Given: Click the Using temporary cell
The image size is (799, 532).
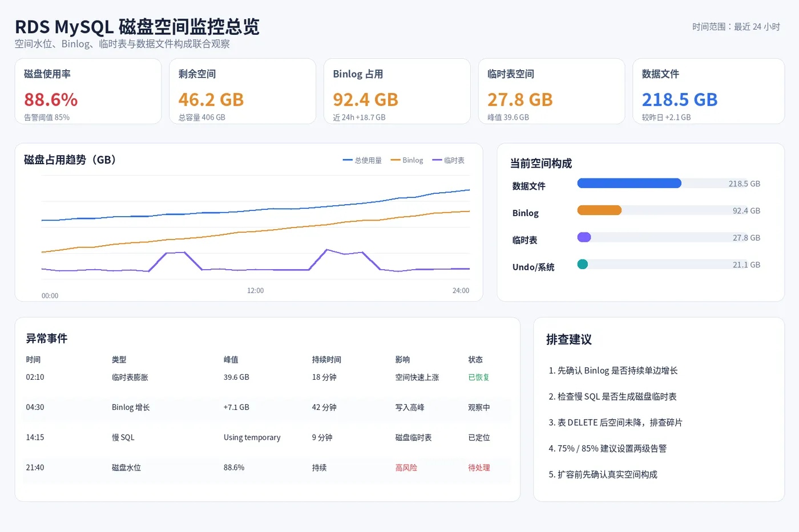Looking at the screenshot, I should pyautogui.click(x=252, y=438).
